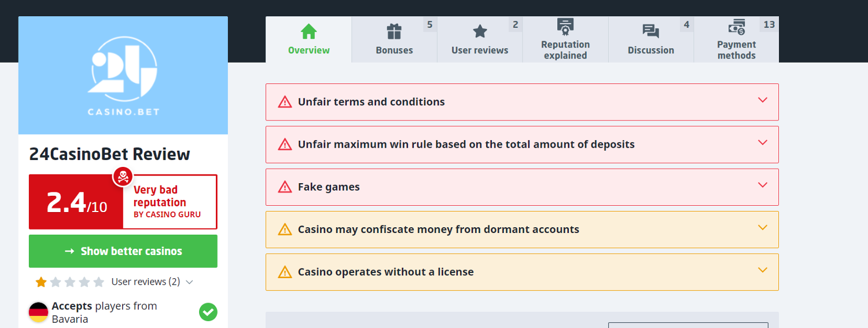Expand the Fake games warning chevron
The height and width of the screenshot is (328, 868).
point(762,185)
